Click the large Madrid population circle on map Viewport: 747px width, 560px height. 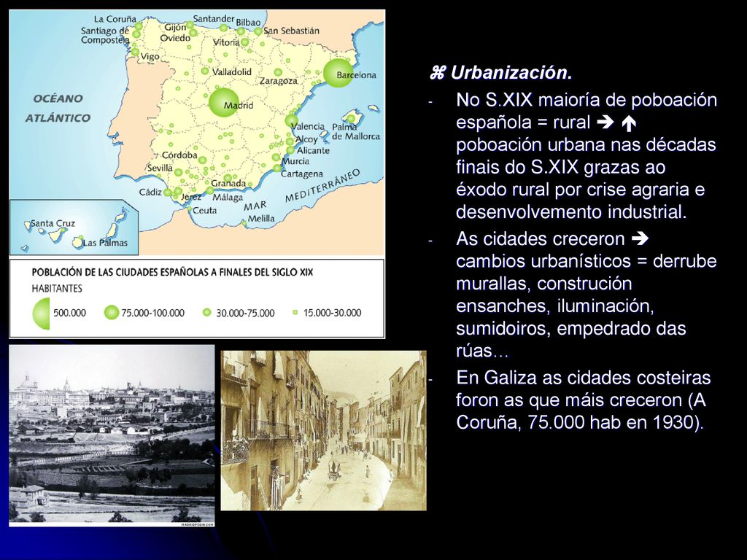[x=224, y=102]
